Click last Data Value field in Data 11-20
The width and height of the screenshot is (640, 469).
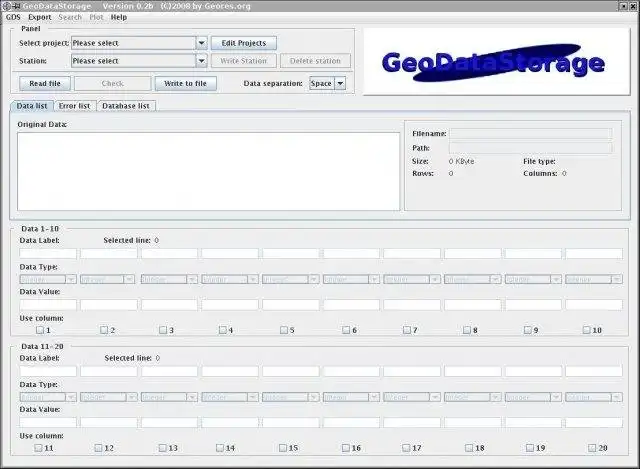click(594, 422)
